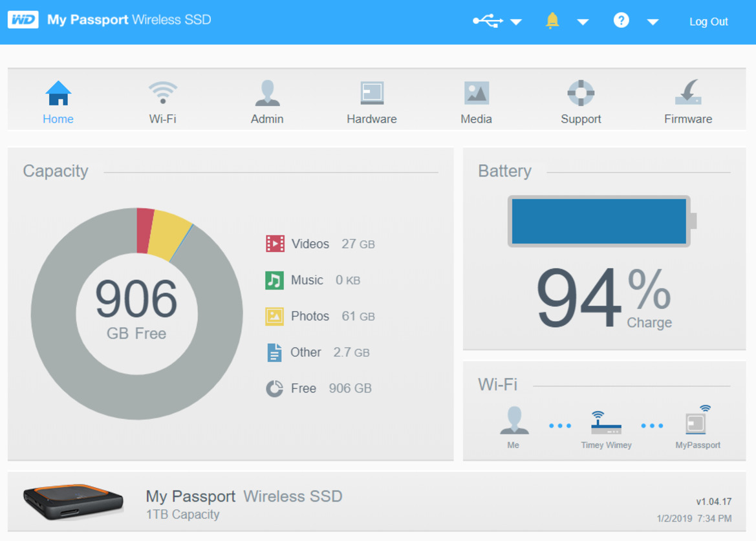Click the Videos 27 GB label
This screenshot has width=756, height=541.
[x=333, y=244]
